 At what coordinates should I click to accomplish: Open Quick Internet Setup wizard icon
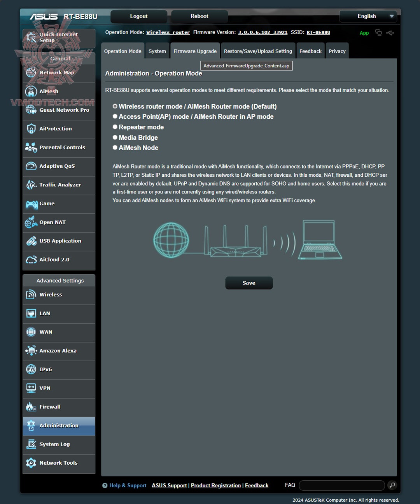(x=31, y=38)
